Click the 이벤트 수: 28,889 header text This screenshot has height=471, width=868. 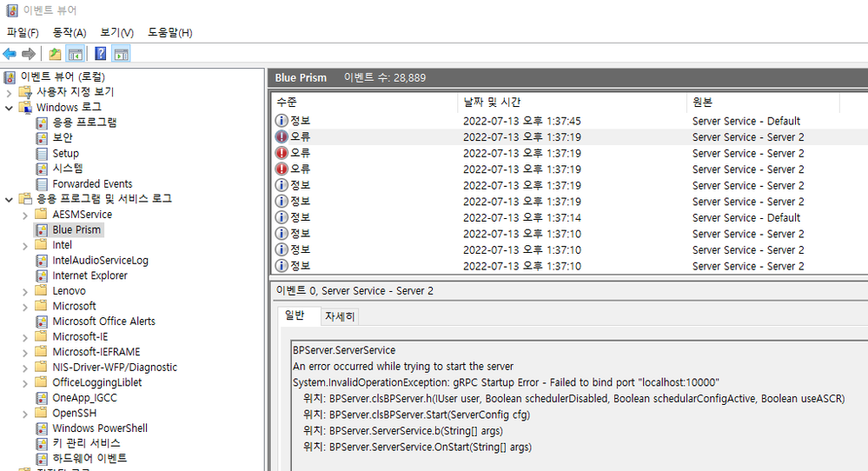click(385, 77)
